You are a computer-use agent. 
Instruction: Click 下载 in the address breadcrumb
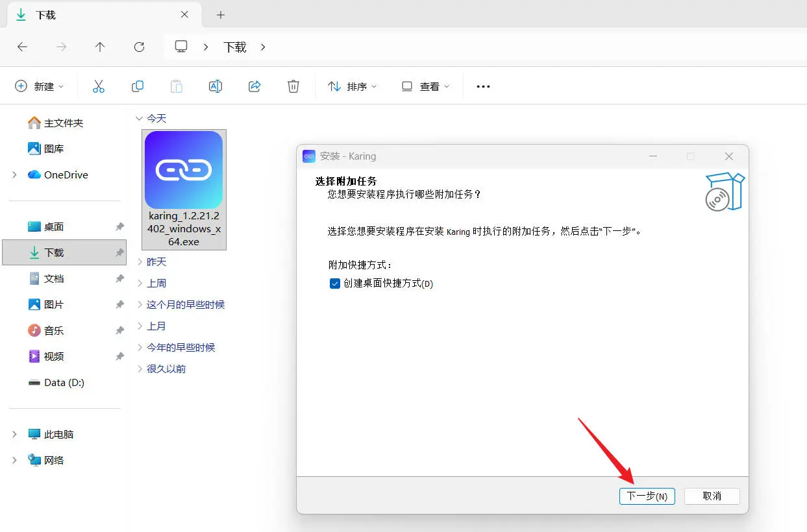pos(235,47)
